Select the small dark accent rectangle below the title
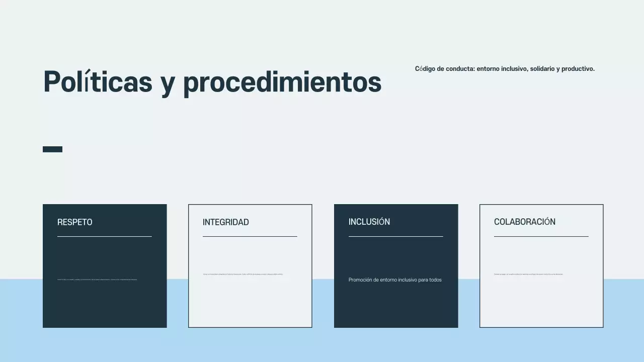 pos(52,149)
